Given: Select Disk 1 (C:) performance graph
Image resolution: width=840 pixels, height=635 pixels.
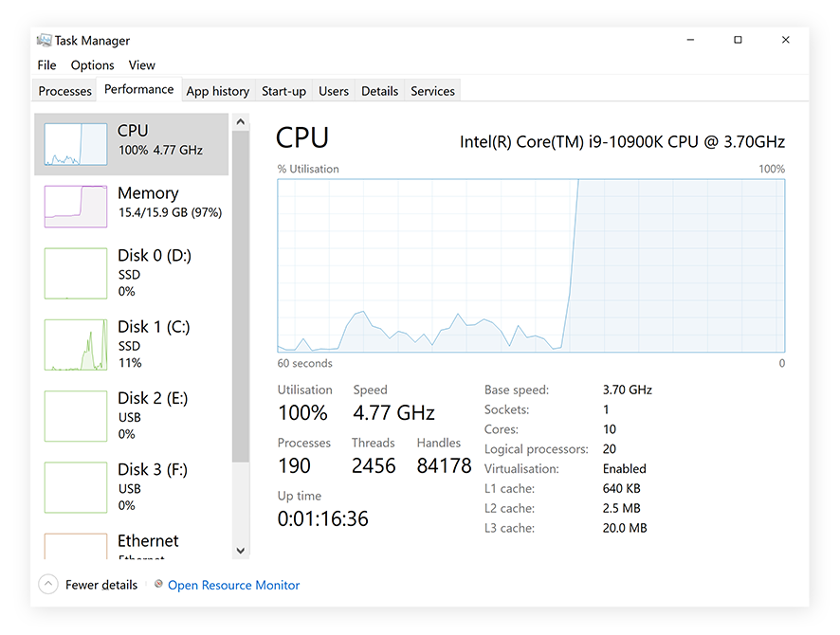Looking at the screenshot, I should [131, 345].
